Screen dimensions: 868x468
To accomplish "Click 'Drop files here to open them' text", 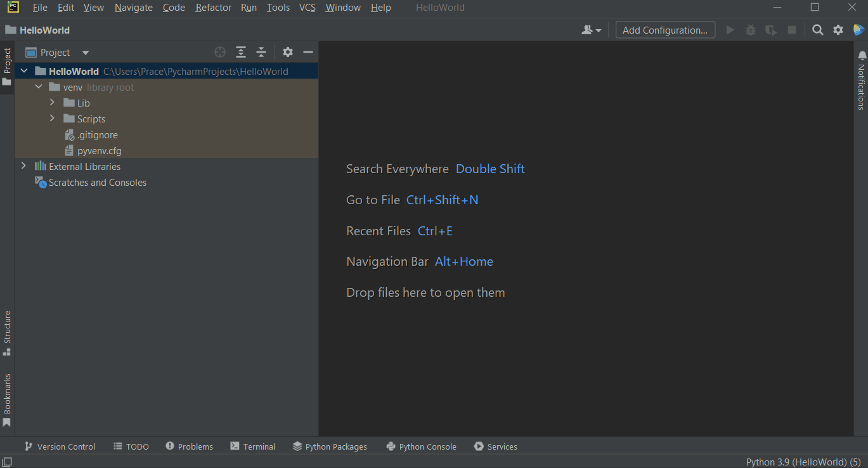I will pyautogui.click(x=425, y=292).
